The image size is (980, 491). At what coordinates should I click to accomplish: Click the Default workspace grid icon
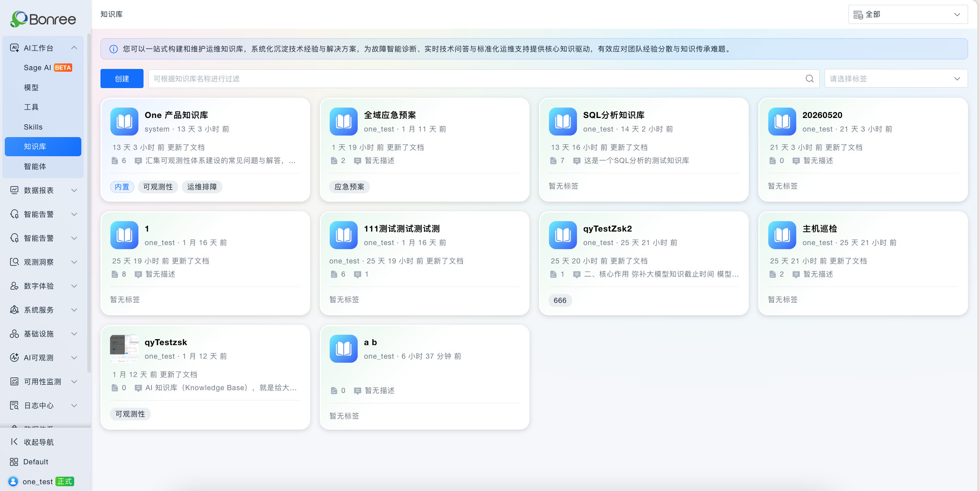14,462
